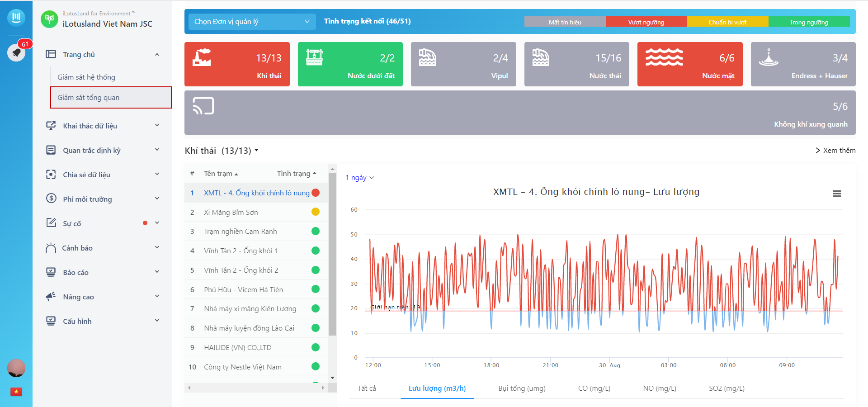Switch to Bụi tổng (umg) tab
868x407 pixels.
tap(522, 388)
